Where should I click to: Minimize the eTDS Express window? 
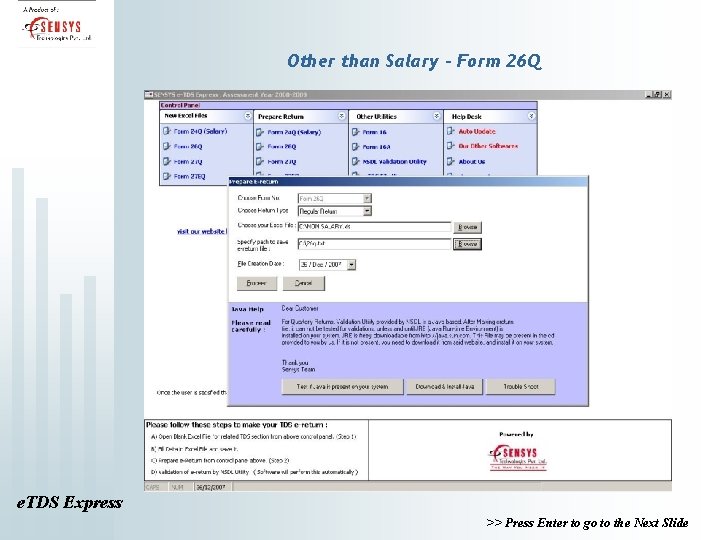click(648, 95)
